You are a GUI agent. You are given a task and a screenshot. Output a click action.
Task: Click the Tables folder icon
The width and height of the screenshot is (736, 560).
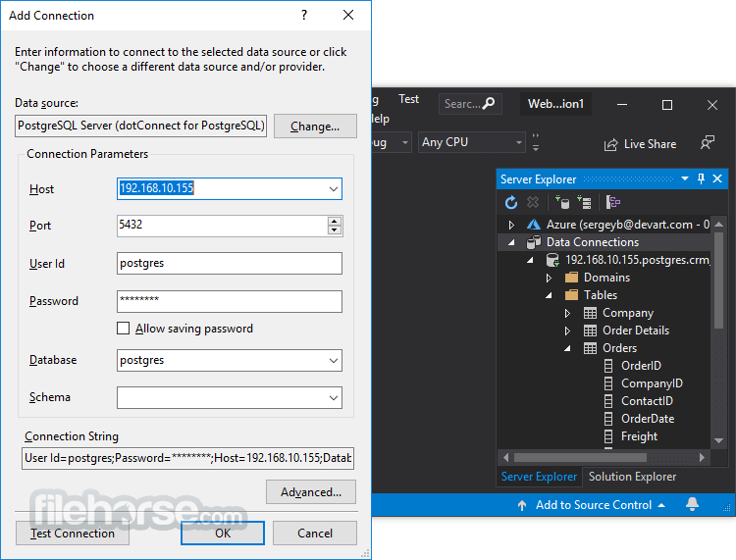571,295
